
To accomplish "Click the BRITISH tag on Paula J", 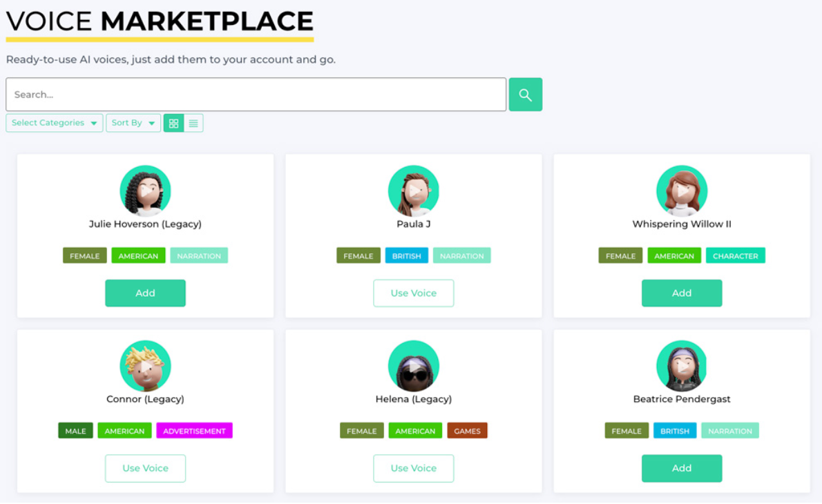I will point(406,255).
